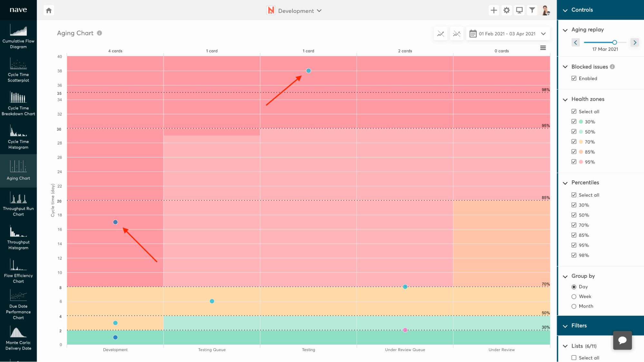Toggle the 70% health zone checkbox
This screenshot has height=362, width=644.
[x=574, y=142]
